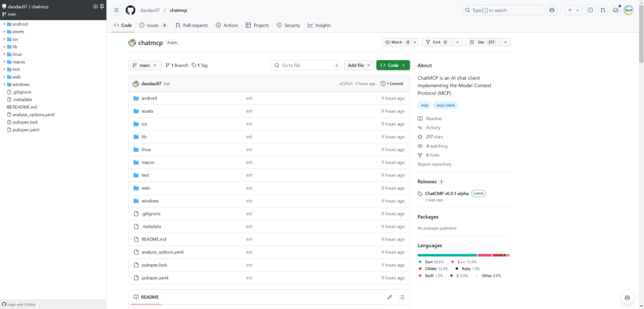The height and width of the screenshot is (309, 644).
Task: Open the hamburger navigation menu
Action: click(x=117, y=10)
